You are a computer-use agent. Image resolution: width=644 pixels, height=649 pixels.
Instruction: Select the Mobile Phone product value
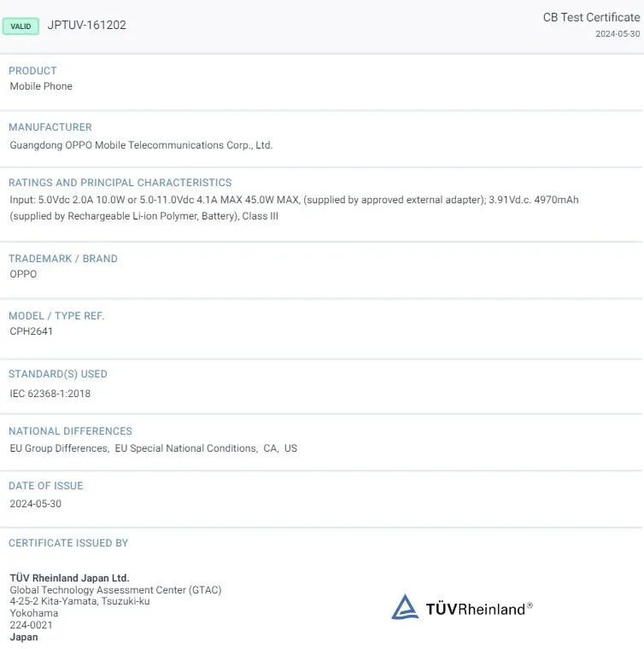coord(41,86)
